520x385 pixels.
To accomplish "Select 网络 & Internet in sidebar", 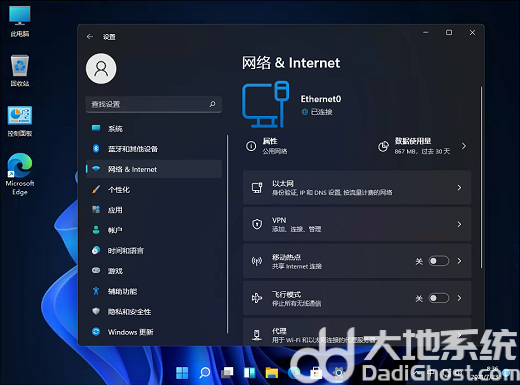I will (x=154, y=169).
